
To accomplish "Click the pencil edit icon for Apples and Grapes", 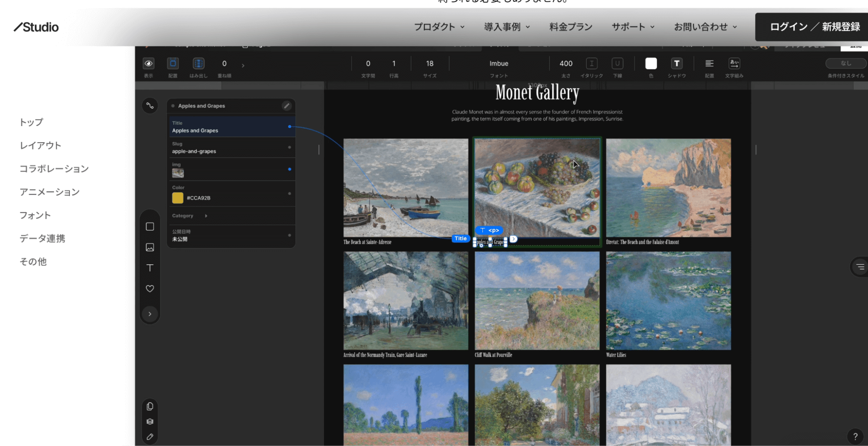I will tap(287, 106).
